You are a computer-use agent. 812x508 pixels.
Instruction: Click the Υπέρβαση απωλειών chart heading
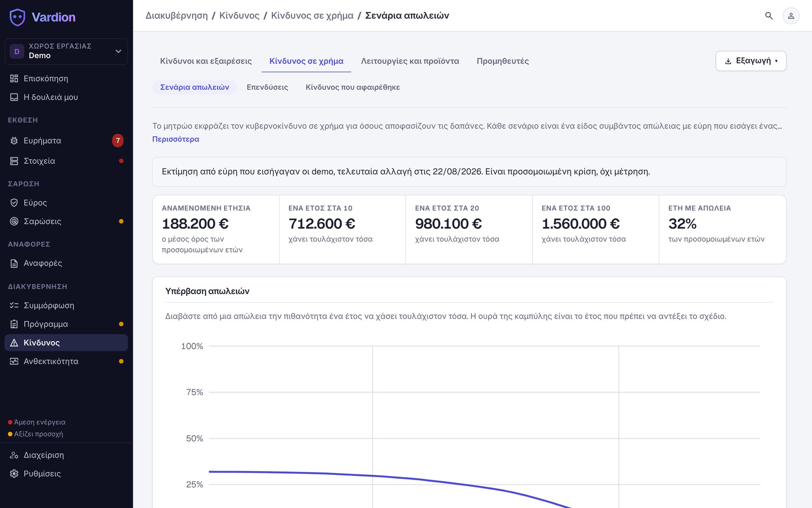207,291
